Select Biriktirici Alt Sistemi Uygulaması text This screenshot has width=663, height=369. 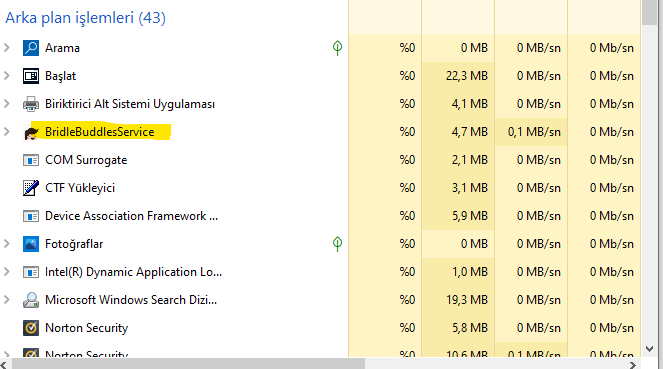(x=130, y=104)
